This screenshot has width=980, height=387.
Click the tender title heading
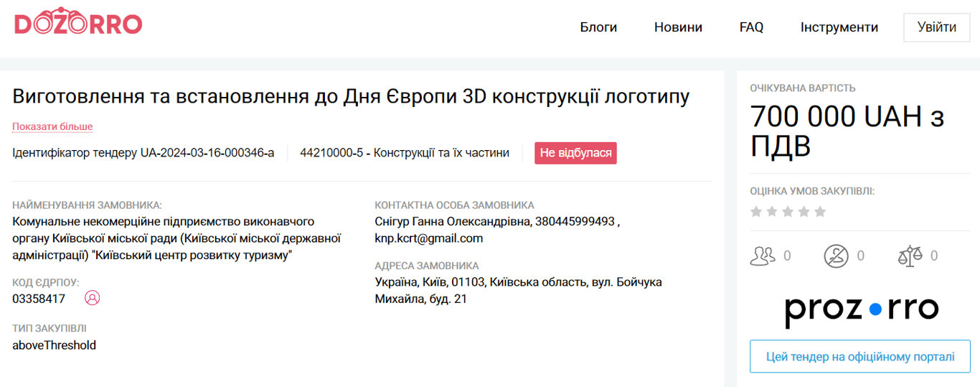pos(351,96)
